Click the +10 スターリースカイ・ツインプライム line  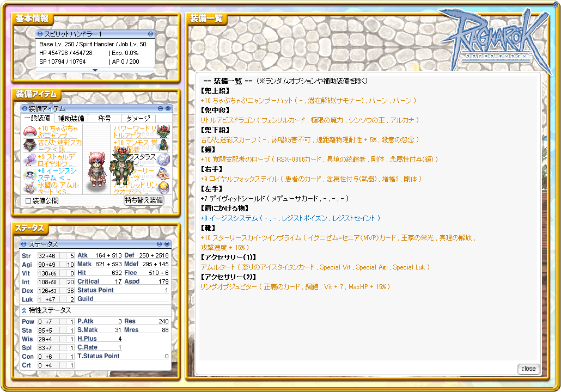(x=338, y=242)
